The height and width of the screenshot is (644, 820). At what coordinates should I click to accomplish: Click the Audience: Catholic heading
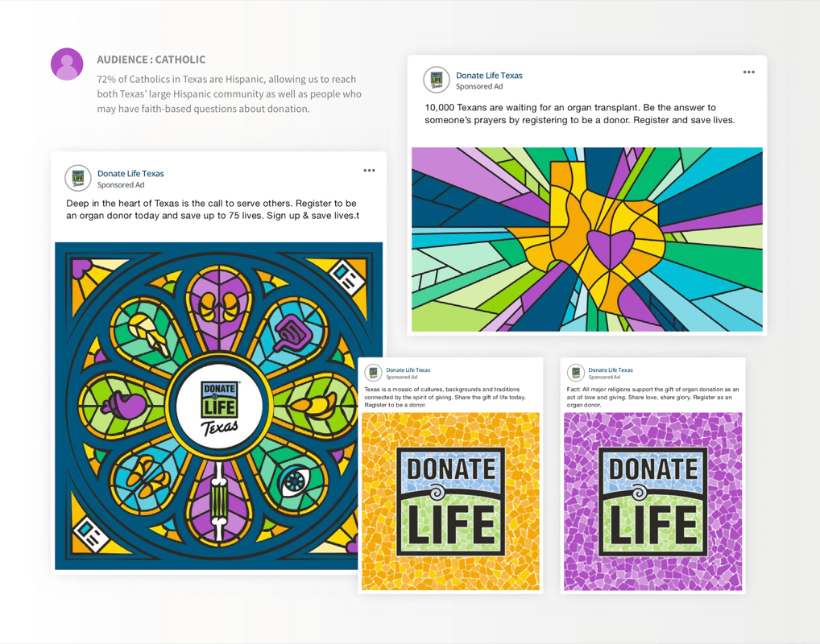[x=151, y=60]
